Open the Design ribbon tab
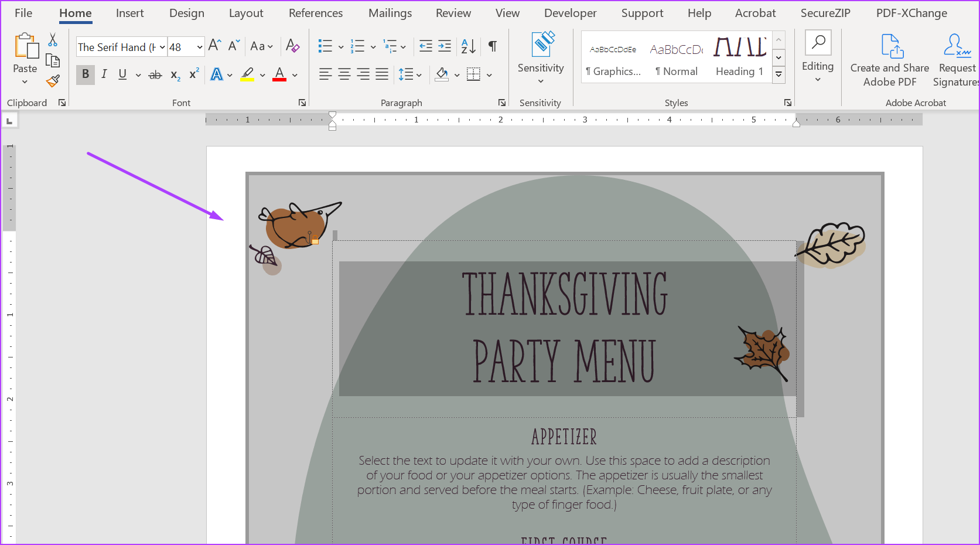This screenshot has width=980, height=545. pos(186,13)
